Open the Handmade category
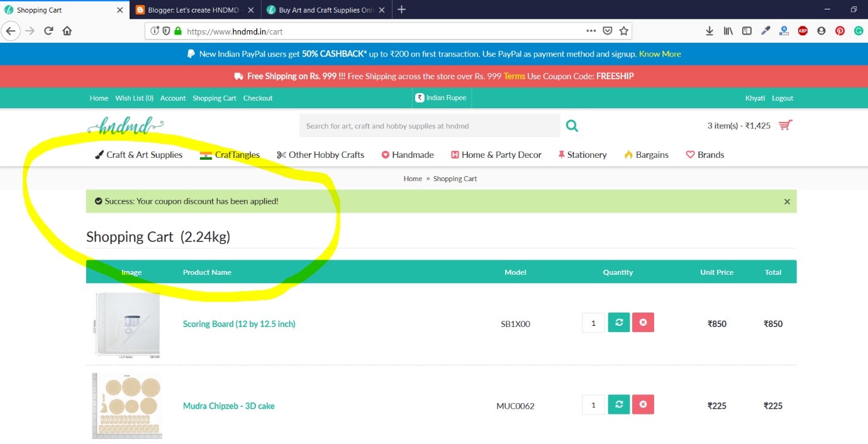Viewport: 868px width, 444px height. pos(408,155)
